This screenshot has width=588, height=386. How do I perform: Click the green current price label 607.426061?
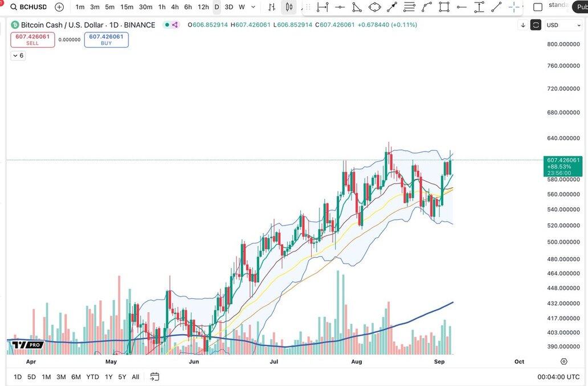point(563,166)
